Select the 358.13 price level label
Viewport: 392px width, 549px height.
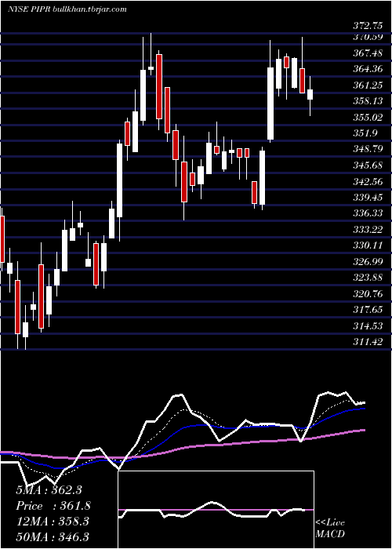point(368,101)
